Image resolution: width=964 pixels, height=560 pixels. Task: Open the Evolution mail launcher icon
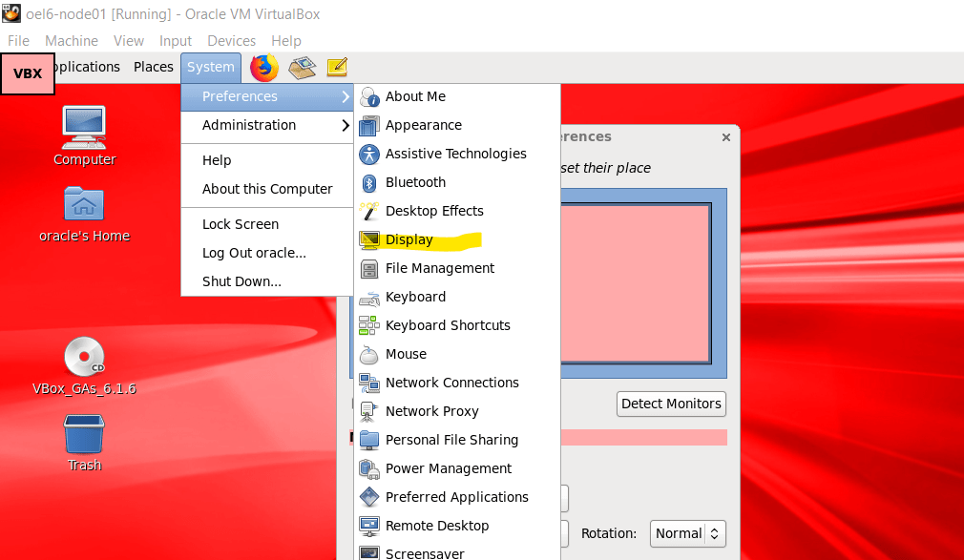click(302, 68)
